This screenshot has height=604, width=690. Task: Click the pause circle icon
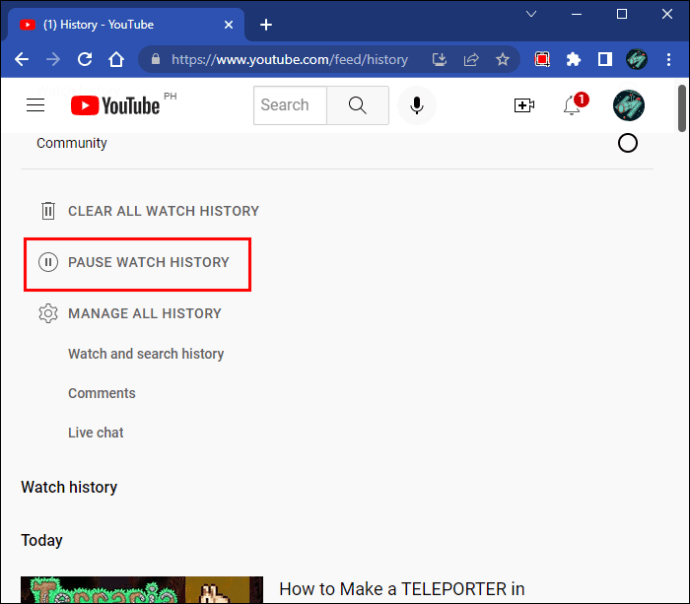(48, 262)
